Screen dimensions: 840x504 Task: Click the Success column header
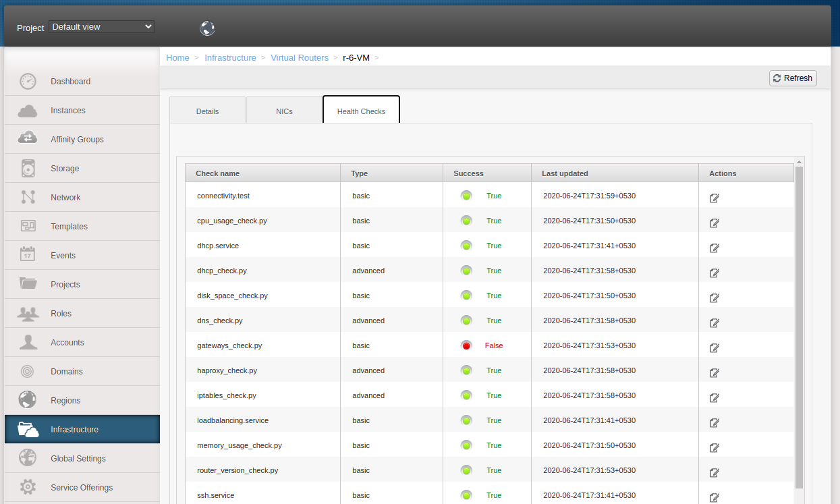[x=487, y=173]
